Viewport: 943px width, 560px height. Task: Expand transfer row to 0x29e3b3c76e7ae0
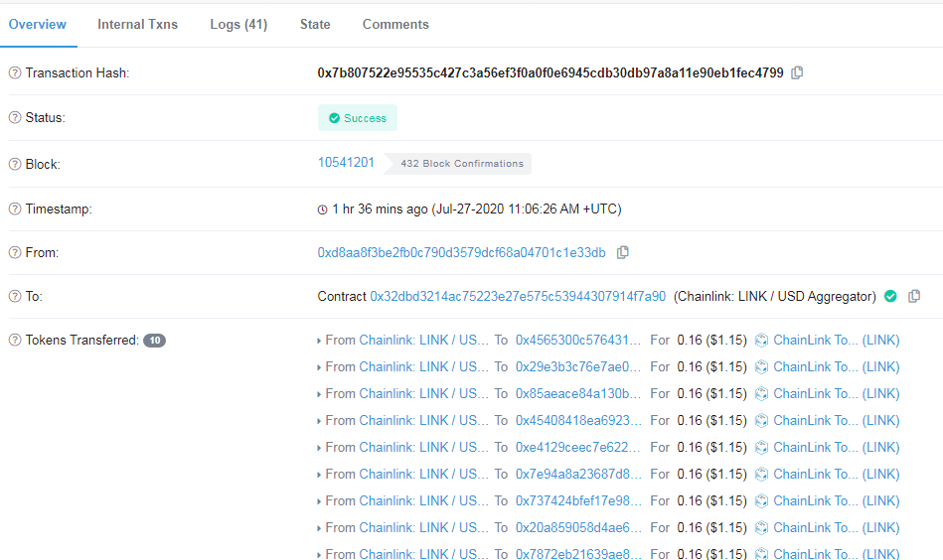[319, 367]
